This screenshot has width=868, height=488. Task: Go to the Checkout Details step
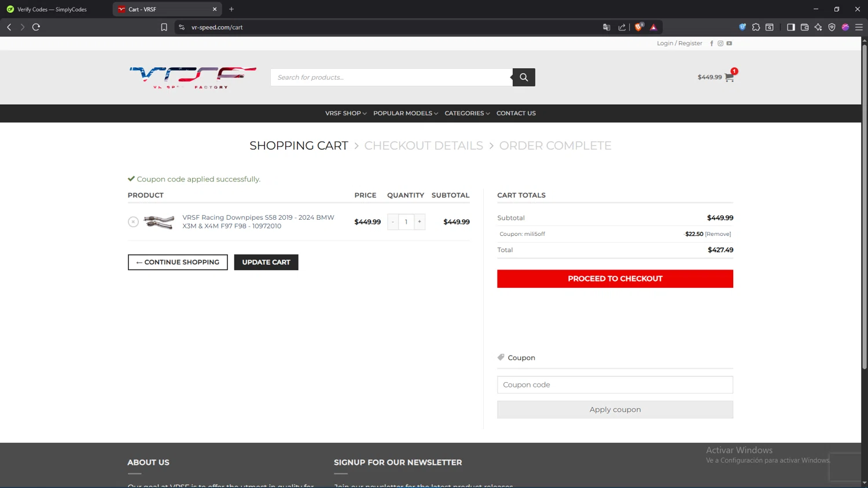[424, 146]
